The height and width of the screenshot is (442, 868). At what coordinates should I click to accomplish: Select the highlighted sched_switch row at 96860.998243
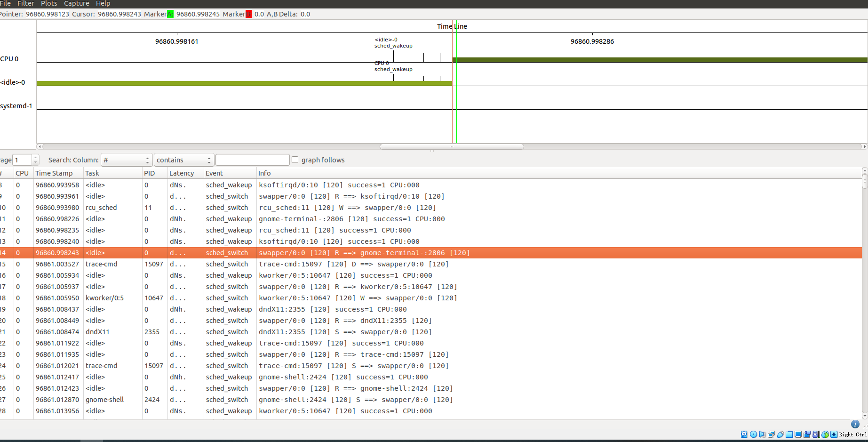pyautogui.click(x=282, y=253)
